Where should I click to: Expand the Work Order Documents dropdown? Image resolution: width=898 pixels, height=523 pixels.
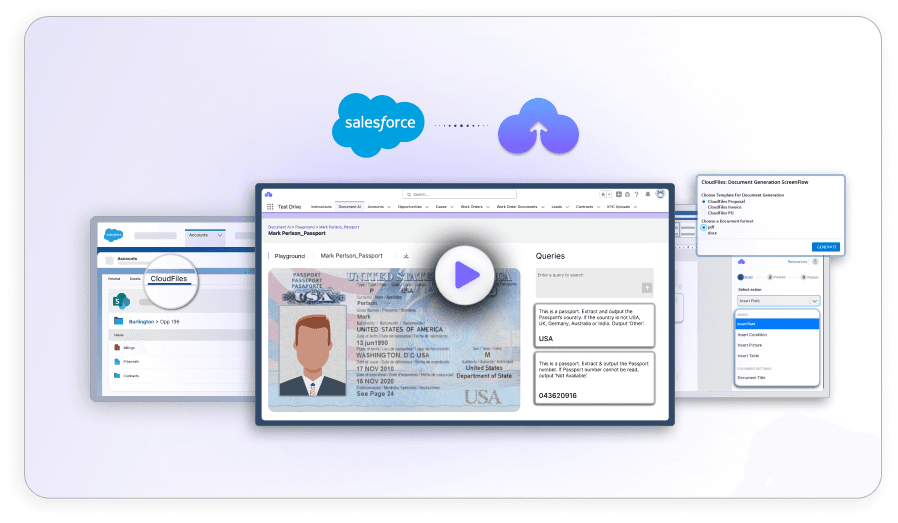[x=542, y=207]
